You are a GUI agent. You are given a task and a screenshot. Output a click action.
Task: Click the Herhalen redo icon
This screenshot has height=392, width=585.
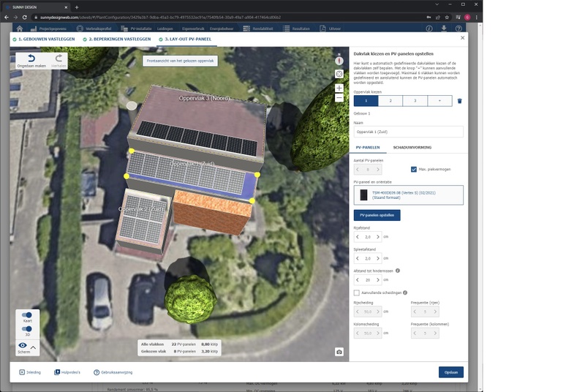click(x=58, y=59)
